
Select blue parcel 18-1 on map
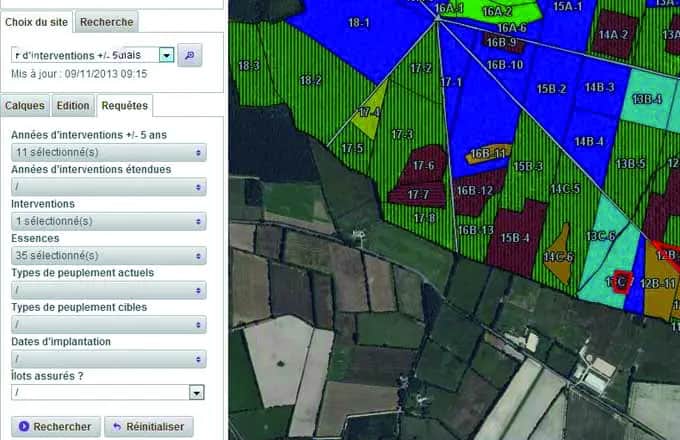pos(359,22)
